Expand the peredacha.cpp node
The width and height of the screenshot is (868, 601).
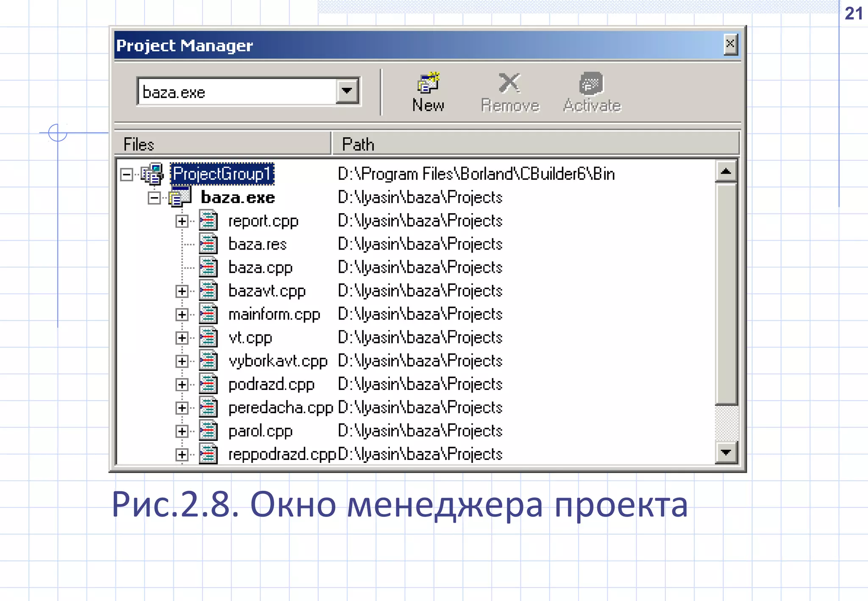point(182,407)
